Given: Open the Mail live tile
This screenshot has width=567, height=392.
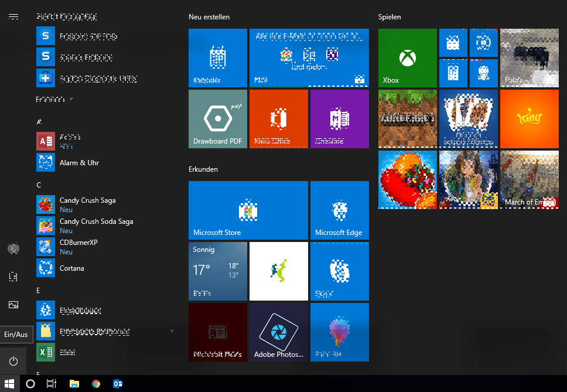Looking at the screenshot, I should coord(309,58).
